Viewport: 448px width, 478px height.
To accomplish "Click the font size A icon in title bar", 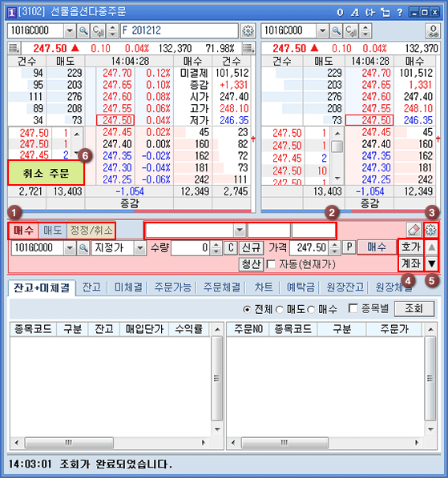I will coord(354,13).
